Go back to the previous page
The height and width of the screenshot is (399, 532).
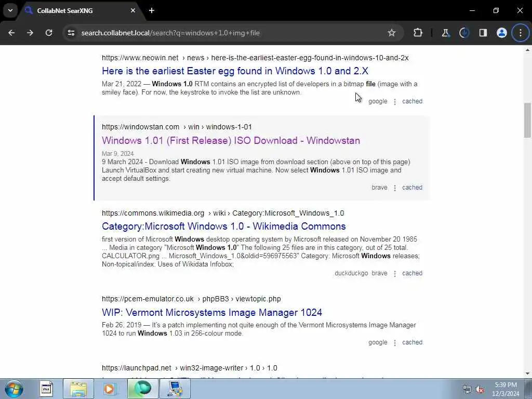coord(11,33)
